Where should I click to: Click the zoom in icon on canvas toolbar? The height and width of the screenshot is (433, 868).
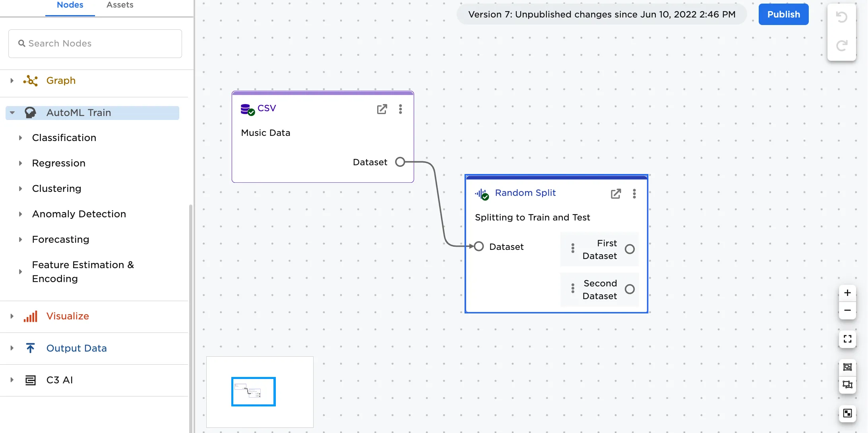point(847,293)
